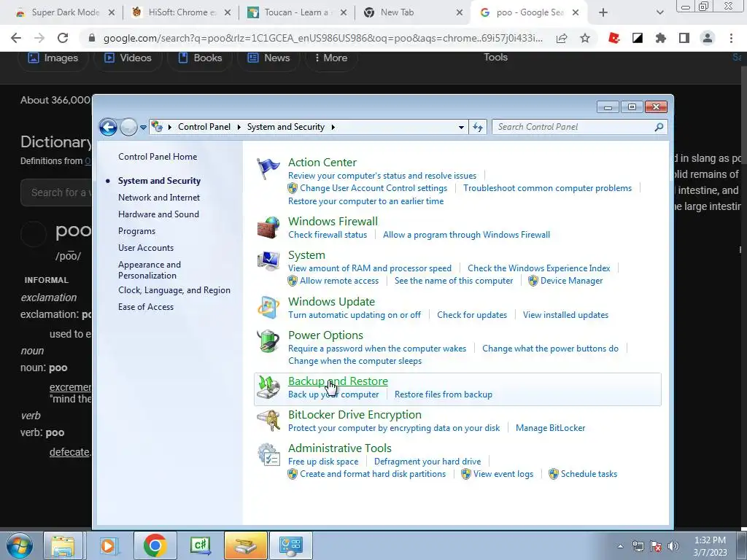Share this page from the address bar
The image size is (747, 560).
[562, 38]
